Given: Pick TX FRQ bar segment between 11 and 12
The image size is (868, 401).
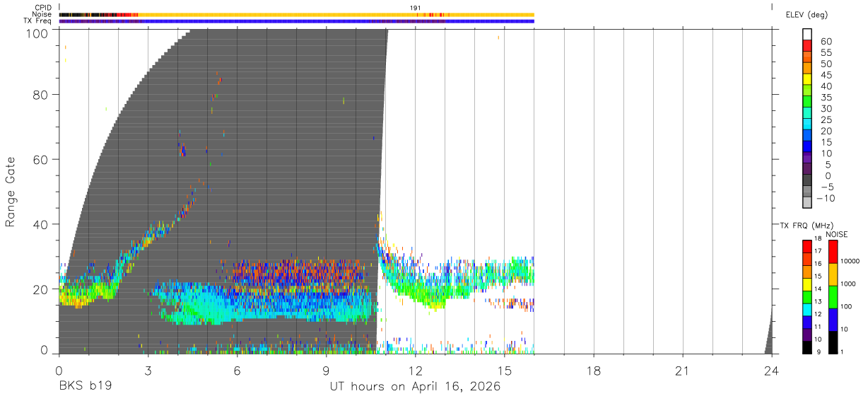Looking at the screenshot, I should pyautogui.click(x=807, y=322).
